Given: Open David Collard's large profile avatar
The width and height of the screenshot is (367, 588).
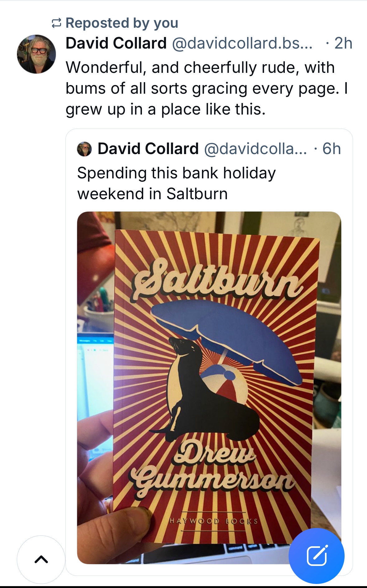Looking at the screenshot, I should click(36, 54).
